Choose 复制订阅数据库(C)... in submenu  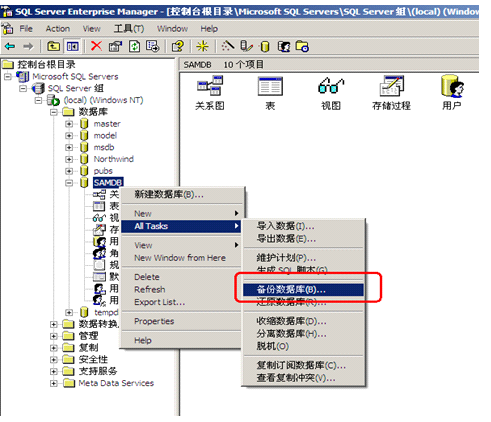pyautogui.click(x=303, y=366)
